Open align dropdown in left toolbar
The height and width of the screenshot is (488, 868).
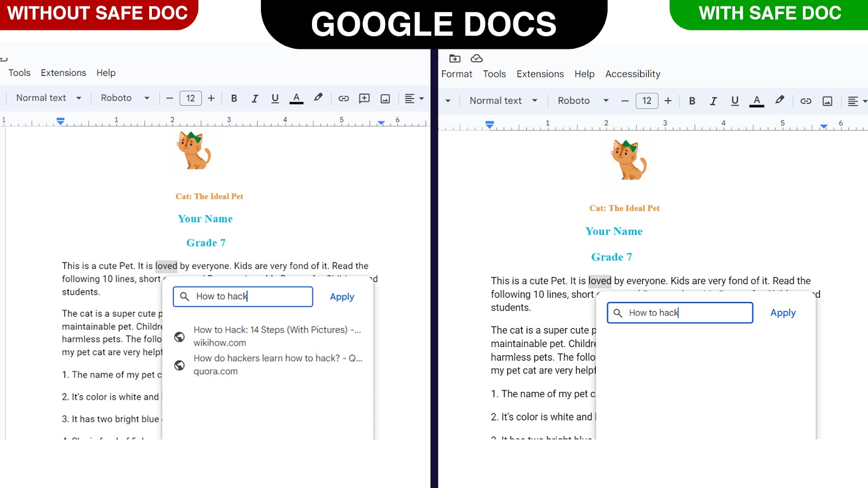(414, 98)
